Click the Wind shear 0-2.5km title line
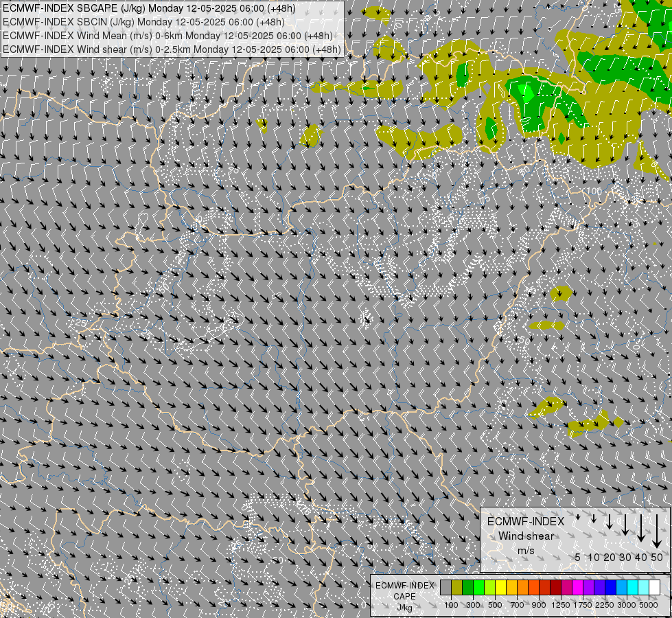This screenshot has width=672, height=618. [x=172, y=49]
